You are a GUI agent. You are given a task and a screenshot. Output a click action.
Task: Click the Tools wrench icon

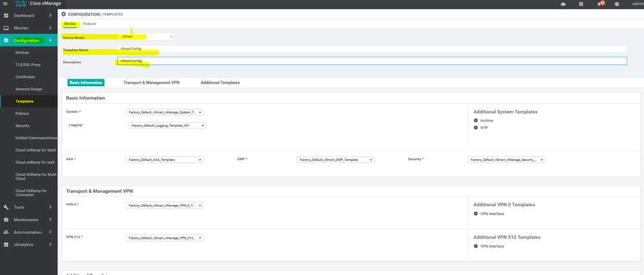6,207
